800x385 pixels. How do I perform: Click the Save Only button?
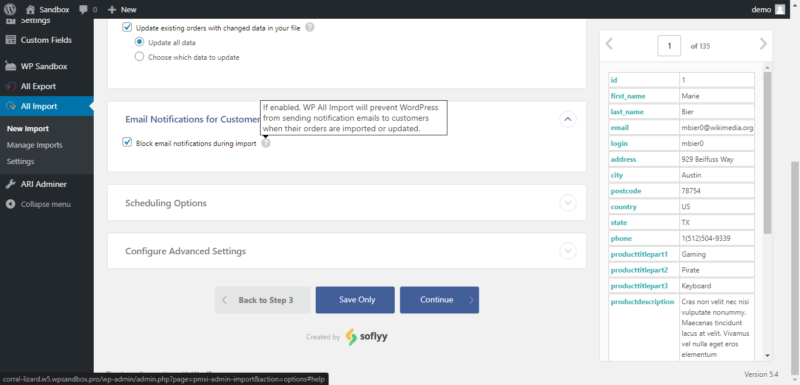(x=355, y=300)
